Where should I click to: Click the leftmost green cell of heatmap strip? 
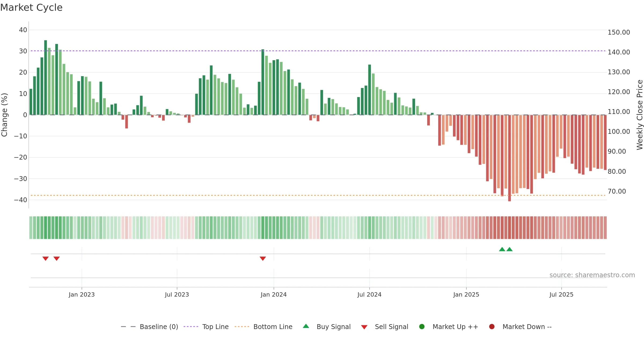point(31,228)
